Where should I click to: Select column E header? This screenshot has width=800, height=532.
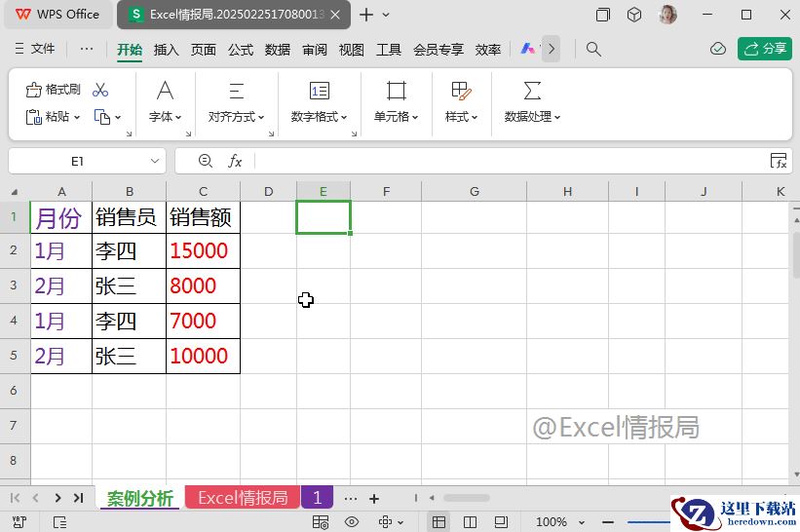[x=323, y=191]
